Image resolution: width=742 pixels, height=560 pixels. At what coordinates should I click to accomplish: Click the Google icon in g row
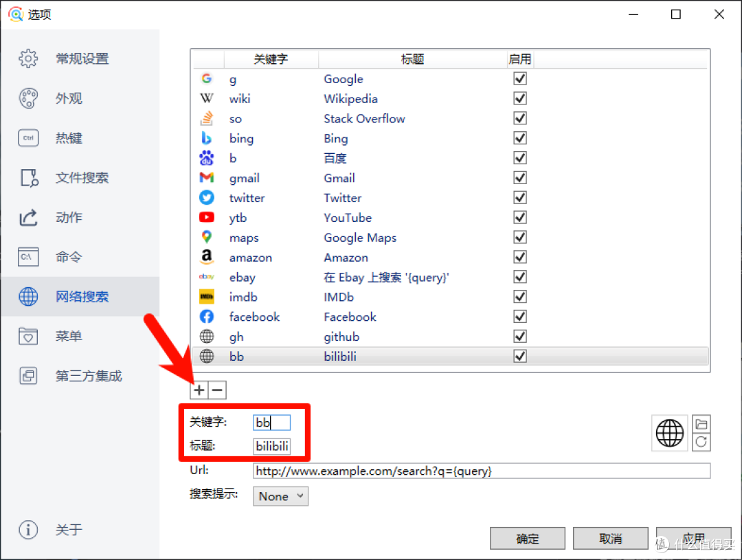pyautogui.click(x=207, y=78)
